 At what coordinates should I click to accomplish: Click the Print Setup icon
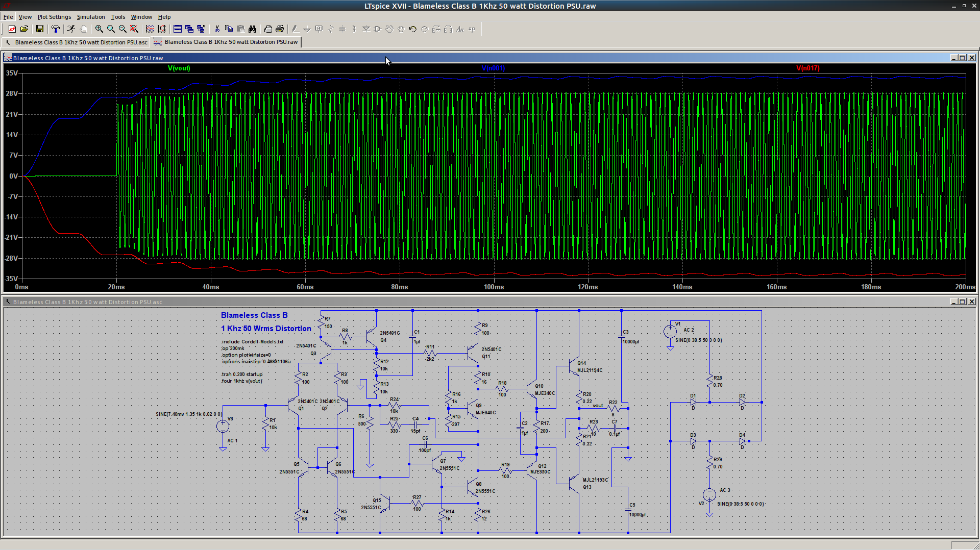tap(268, 29)
